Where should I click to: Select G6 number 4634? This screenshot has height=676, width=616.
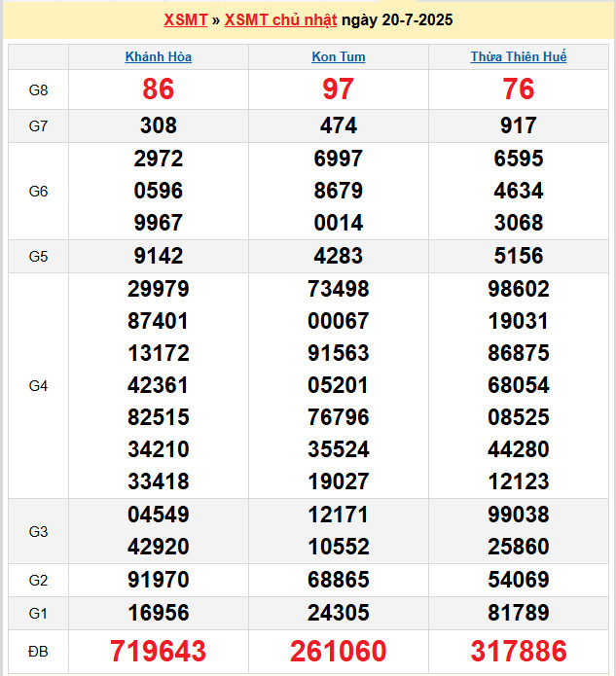tap(519, 191)
